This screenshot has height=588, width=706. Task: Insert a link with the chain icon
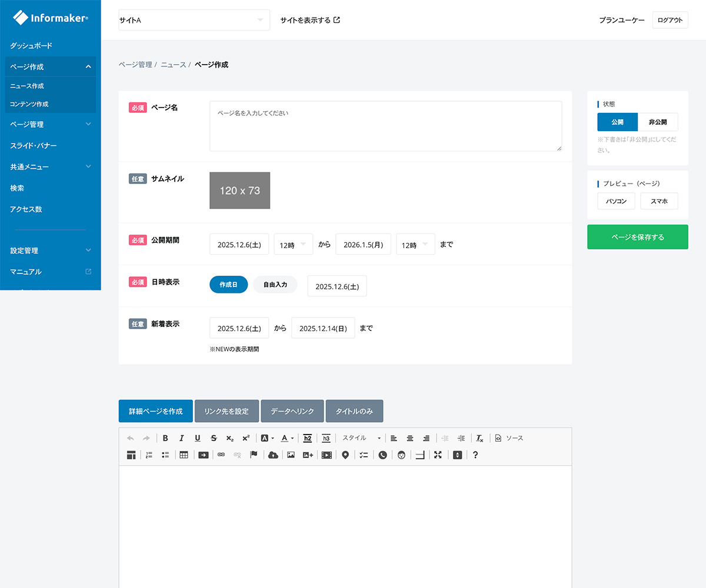[x=221, y=455]
